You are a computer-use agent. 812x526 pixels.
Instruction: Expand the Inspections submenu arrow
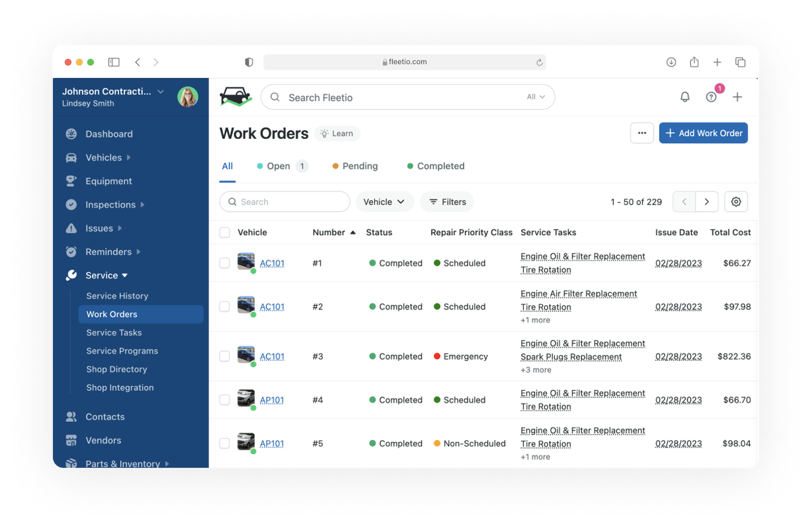coord(142,204)
